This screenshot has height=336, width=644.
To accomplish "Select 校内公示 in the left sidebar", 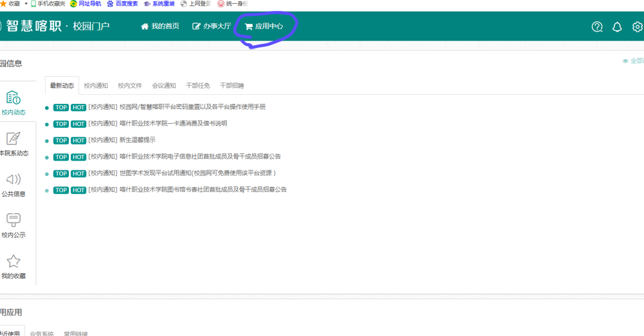I will 14,226.
